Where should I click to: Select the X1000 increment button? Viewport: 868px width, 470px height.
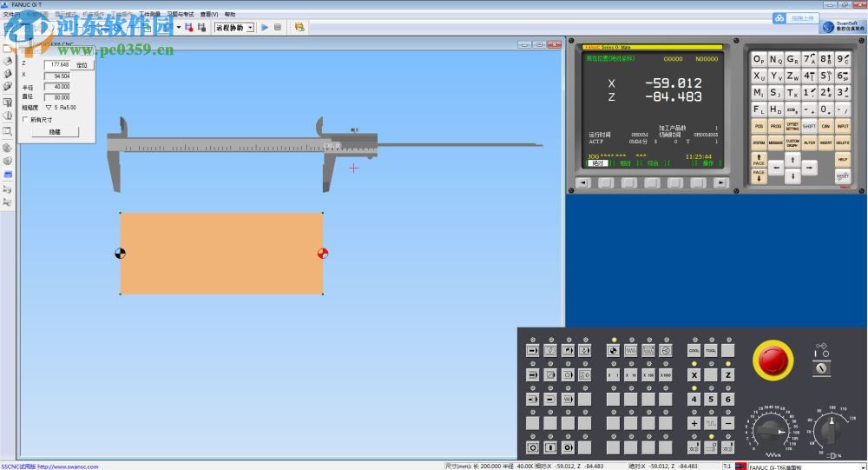(x=666, y=374)
